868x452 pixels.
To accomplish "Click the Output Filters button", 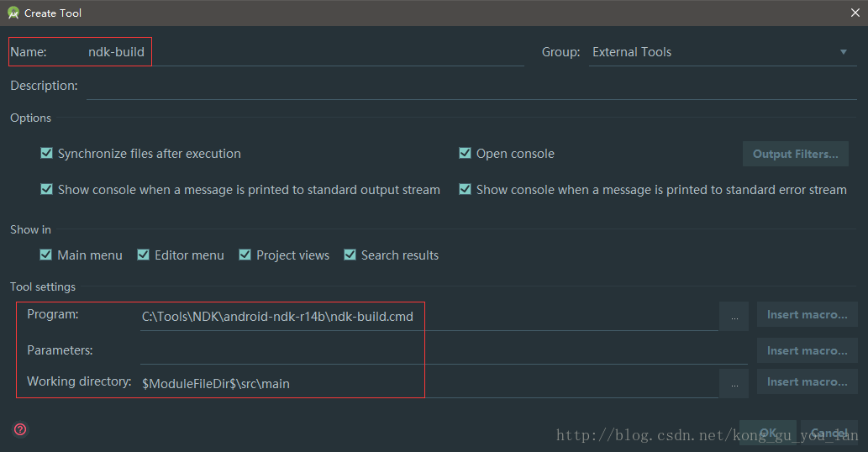I will pyautogui.click(x=796, y=154).
